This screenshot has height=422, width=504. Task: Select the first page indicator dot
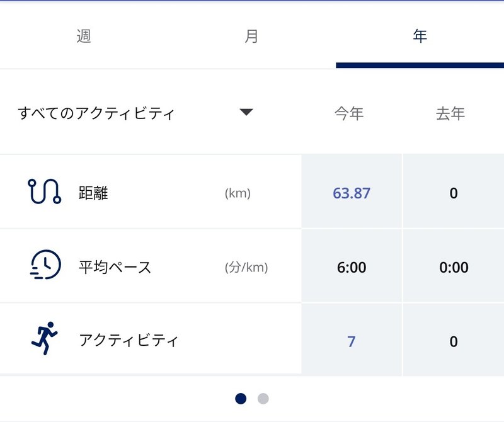(241, 398)
